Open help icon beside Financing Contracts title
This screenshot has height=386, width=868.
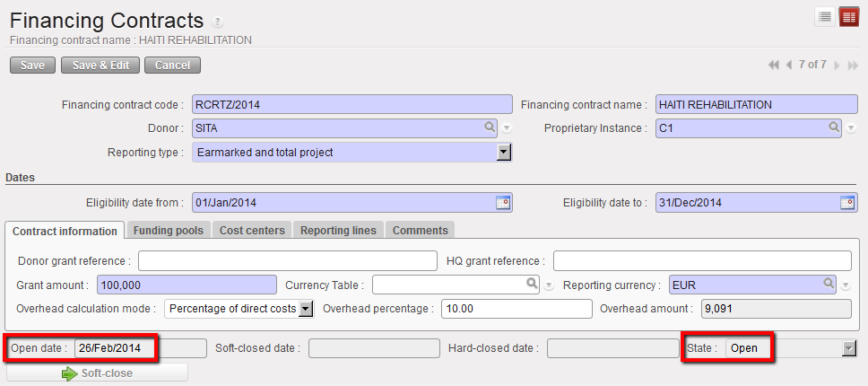218,22
